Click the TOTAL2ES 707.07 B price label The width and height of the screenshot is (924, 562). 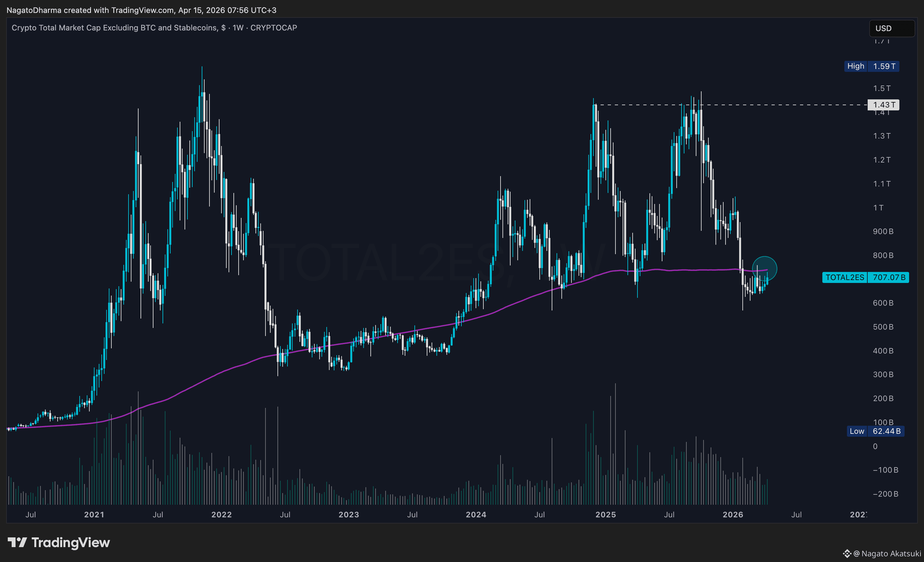point(865,277)
